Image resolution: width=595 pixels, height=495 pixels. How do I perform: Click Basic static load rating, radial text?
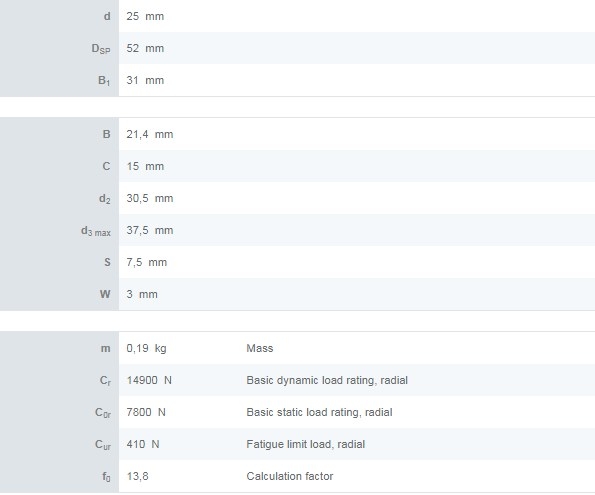(x=319, y=412)
